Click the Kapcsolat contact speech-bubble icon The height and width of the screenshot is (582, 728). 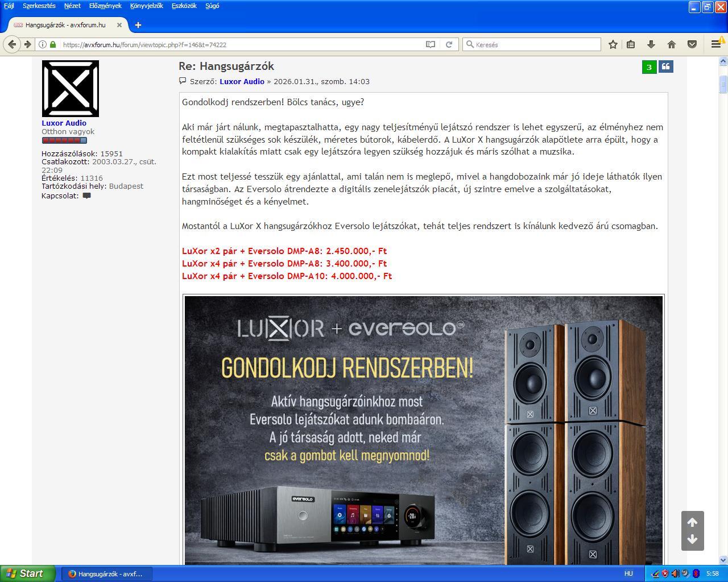click(86, 196)
